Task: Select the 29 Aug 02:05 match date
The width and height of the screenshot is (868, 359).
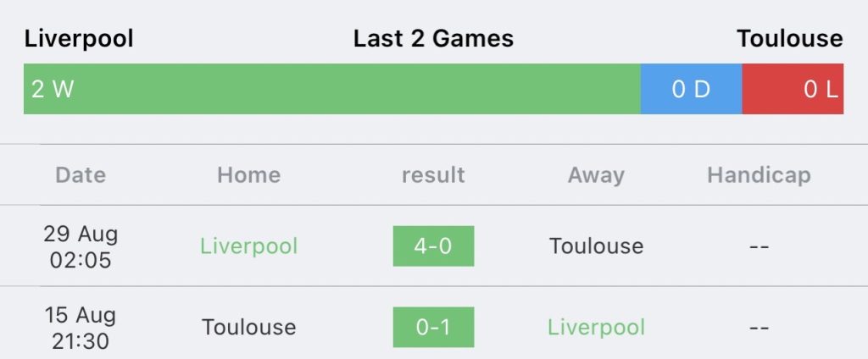Action: tap(81, 246)
